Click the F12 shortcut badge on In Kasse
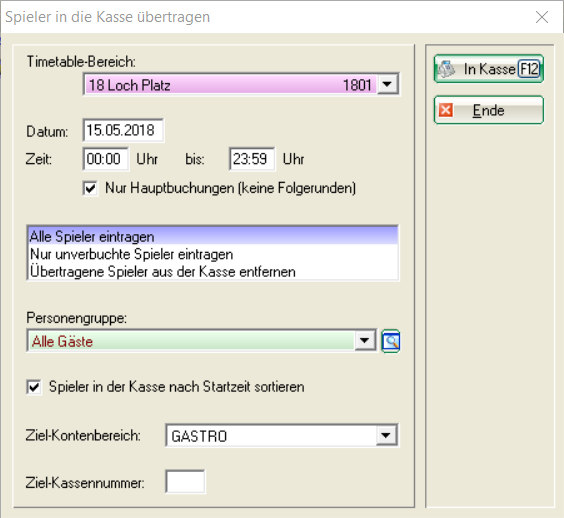This screenshot has height=518, width=564. [x=529, y=69]
